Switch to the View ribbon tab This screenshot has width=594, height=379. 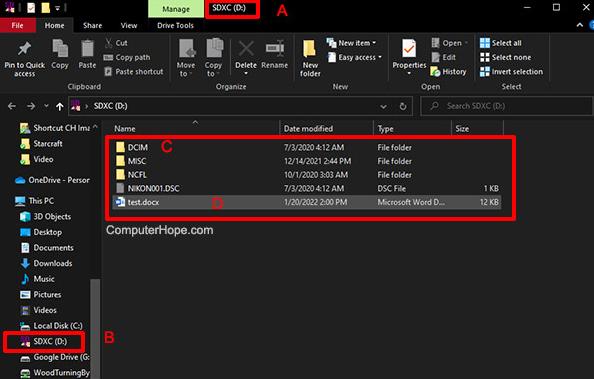(129, 25)
